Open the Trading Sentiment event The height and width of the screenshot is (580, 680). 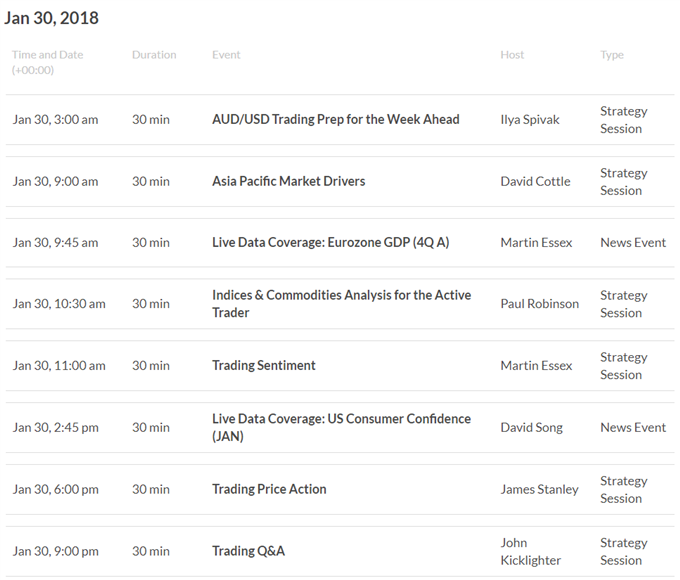pos(264,365)
